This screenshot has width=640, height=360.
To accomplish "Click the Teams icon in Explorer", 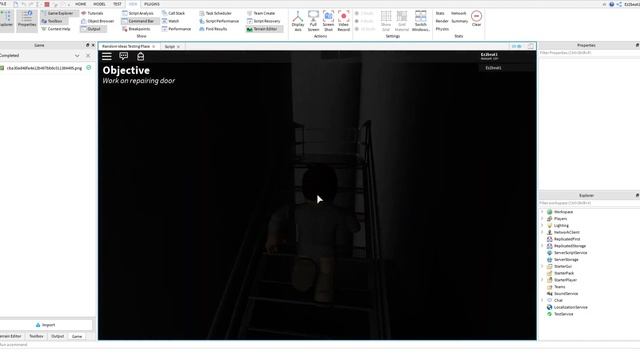I will coord(549,287).
